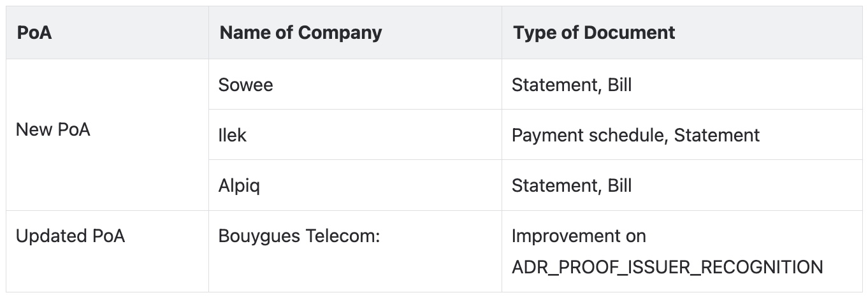This screenshot has height=302, width=868.
Task: Select the Name of Company header
Action: coord(355,32)
